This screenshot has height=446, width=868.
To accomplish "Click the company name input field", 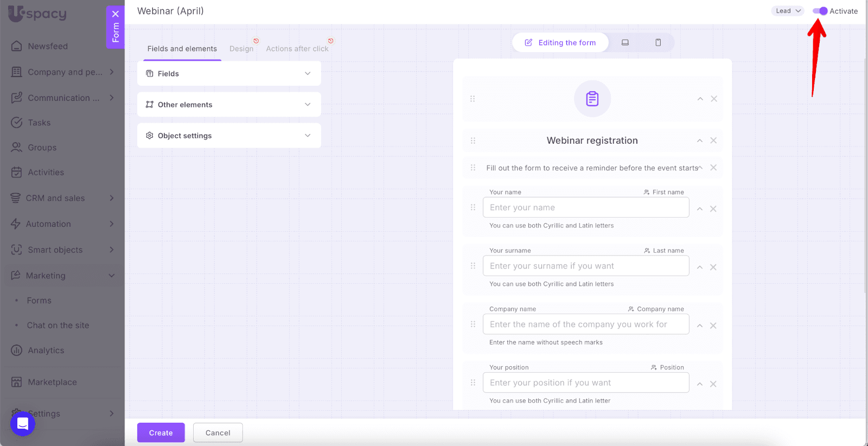I will click(x=586, y=324).
